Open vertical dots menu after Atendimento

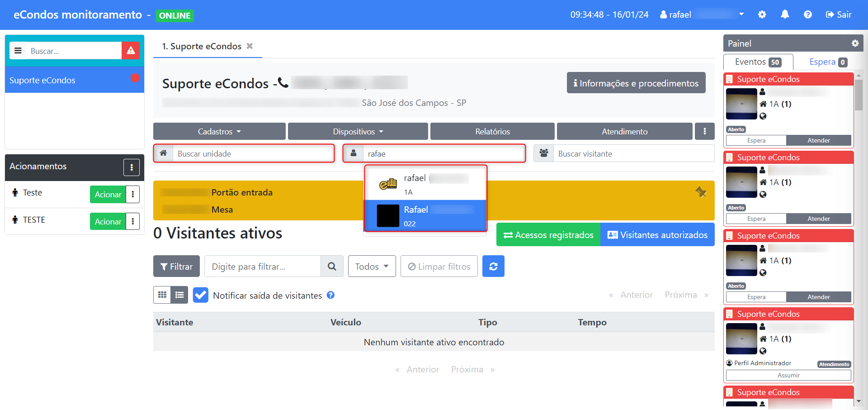(704, 131)
